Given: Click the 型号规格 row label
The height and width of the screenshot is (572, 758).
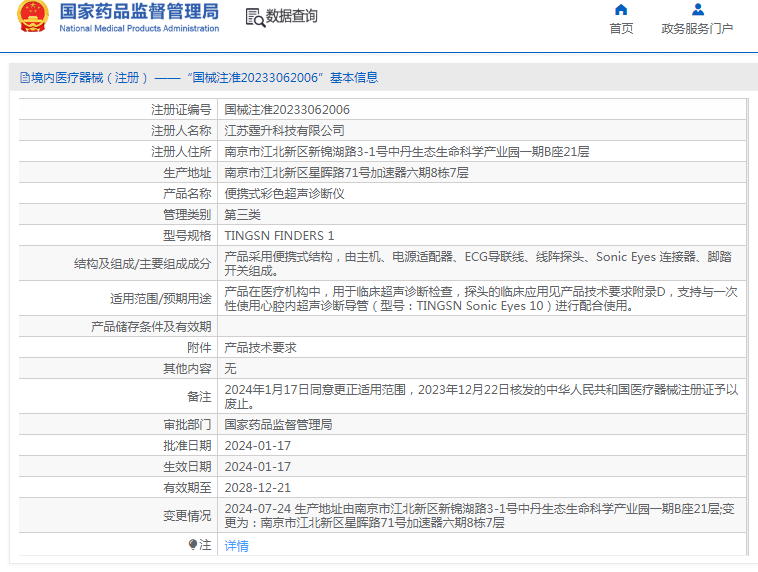Looking at the screenshot, I should [x=187, y=235].
